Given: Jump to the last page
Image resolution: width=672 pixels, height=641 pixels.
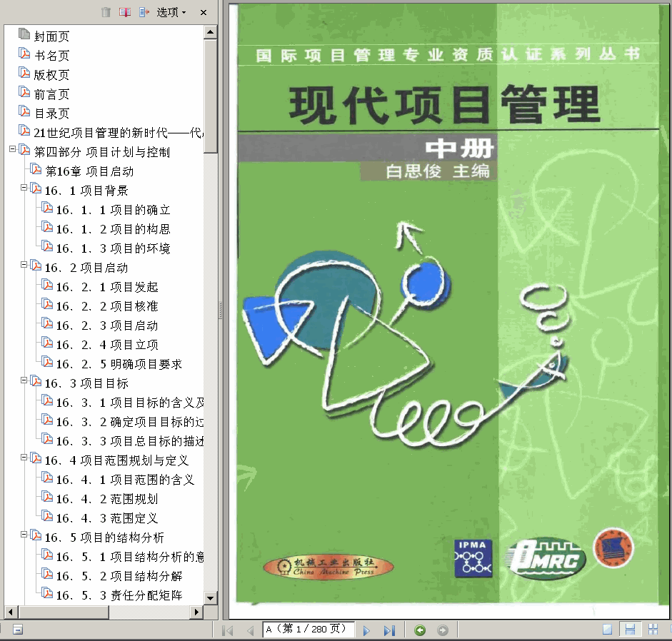Looking at the screenshot, I should tap(389, 630).
